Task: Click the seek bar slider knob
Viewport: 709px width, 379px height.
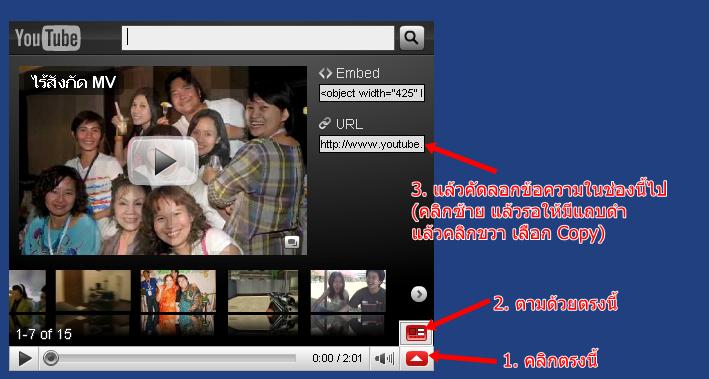Action: 51,358
